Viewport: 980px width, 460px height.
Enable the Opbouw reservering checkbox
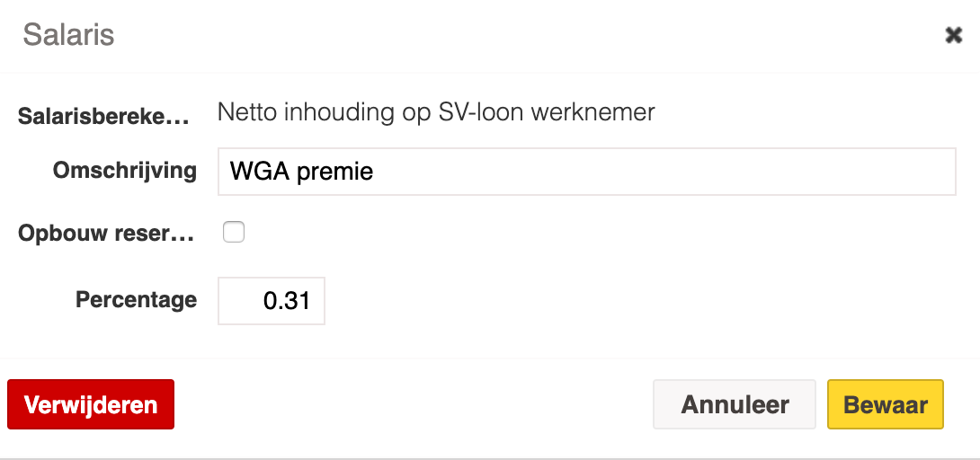click(234, 233)
